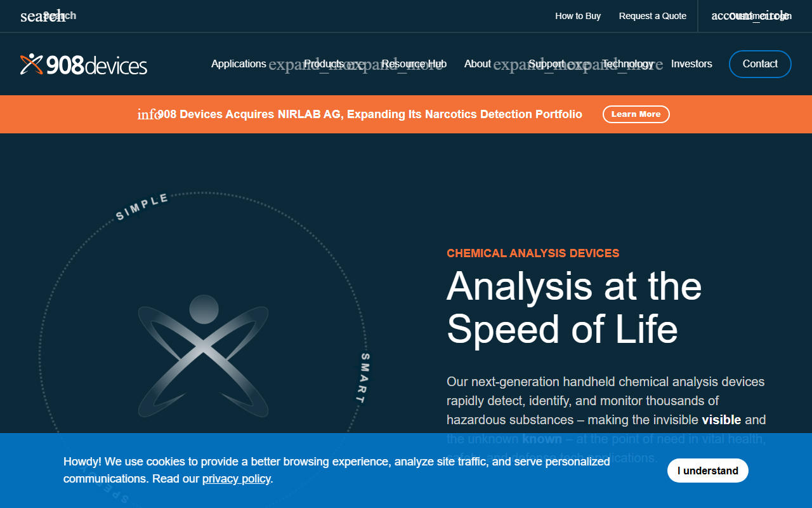Click the large X figure emblem in the circle
The image size is (812, 508).
203,356
